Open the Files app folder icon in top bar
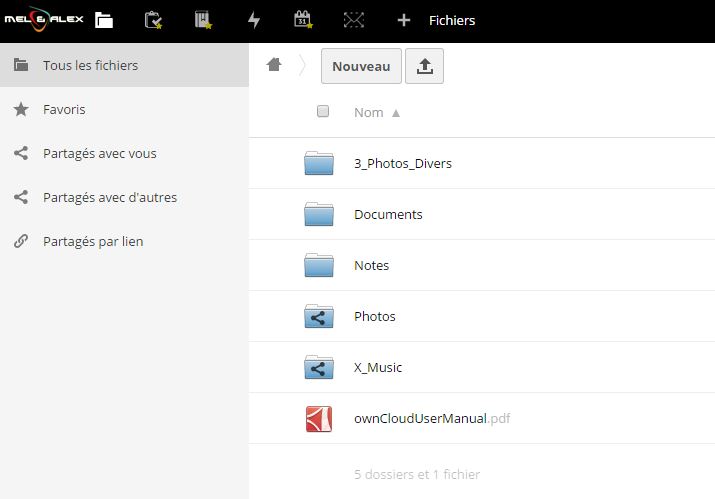Image resolution: width=715 pixels, height=499 pixels. tap(104, 20)
